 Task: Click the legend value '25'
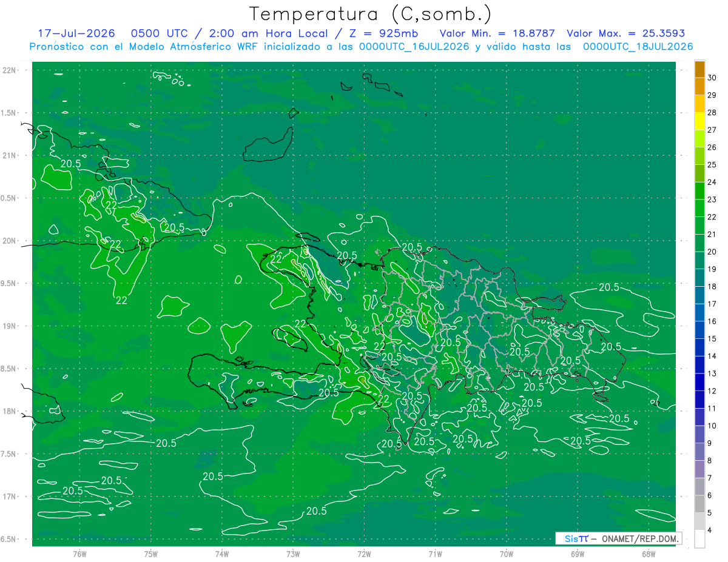[712, 165]
